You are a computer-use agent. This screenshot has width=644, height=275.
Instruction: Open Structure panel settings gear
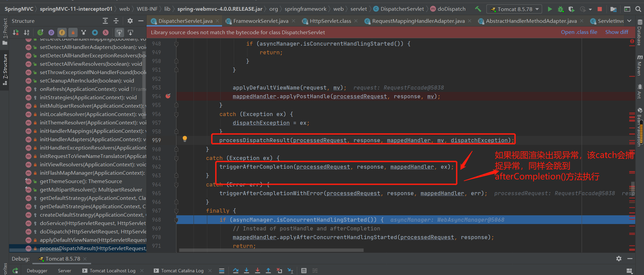(x=130, y=21)
